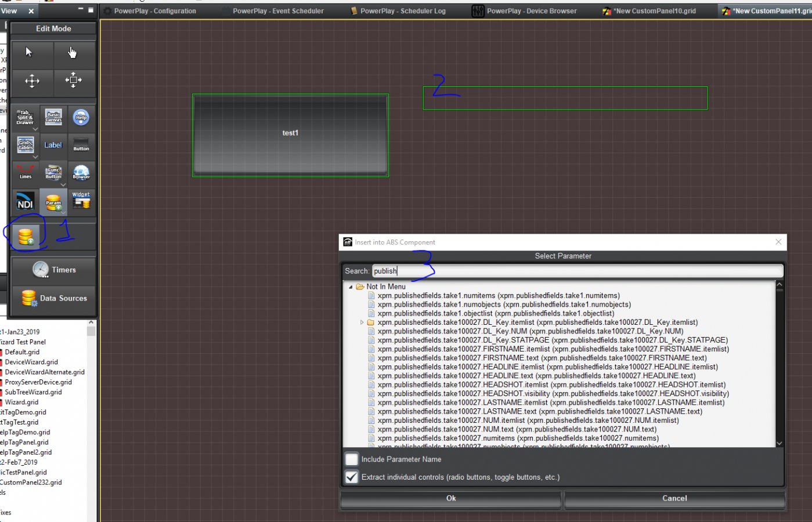This screenshot has width=812, height=522.
Task: Expand the DL_Key.itemlist folder node
Action: tap(362, 322)
